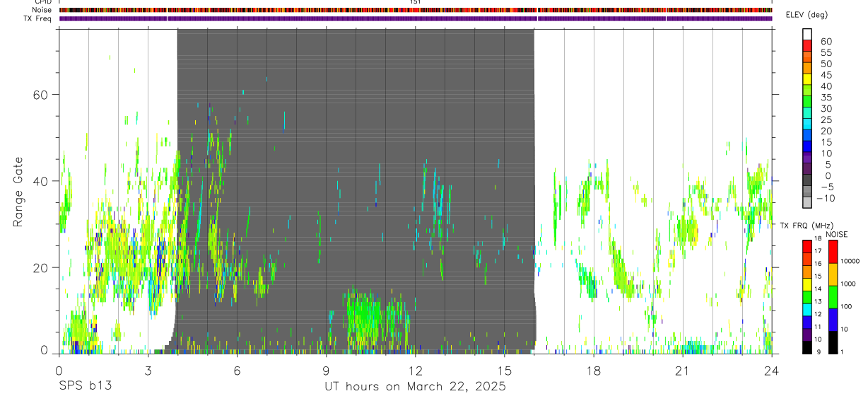Click the x-axis hour tick '9'
The image size is (868, 401).
click(327, 371)
